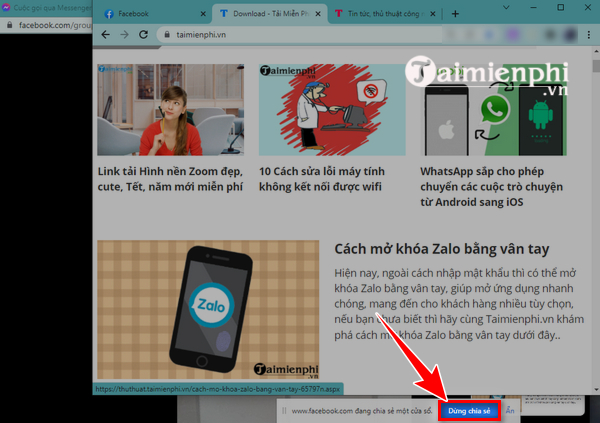Open 10 Cách sửa lỗi máy tính link

click(x=322, y=179)
